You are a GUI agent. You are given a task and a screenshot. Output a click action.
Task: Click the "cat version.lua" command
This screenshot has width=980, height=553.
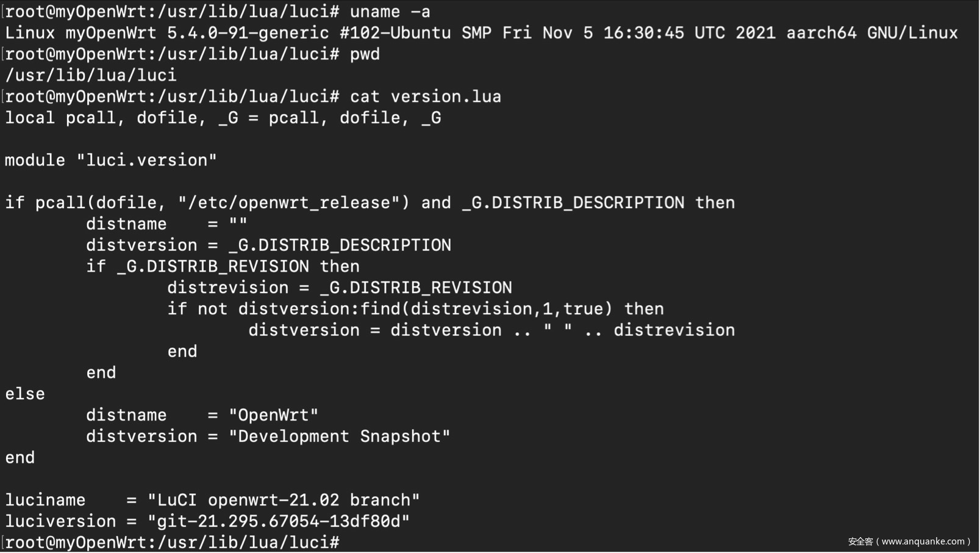425,96
